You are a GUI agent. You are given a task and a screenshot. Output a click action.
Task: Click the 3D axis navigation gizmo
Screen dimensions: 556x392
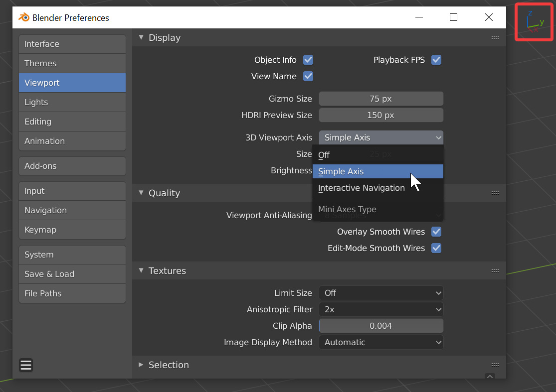533,21
